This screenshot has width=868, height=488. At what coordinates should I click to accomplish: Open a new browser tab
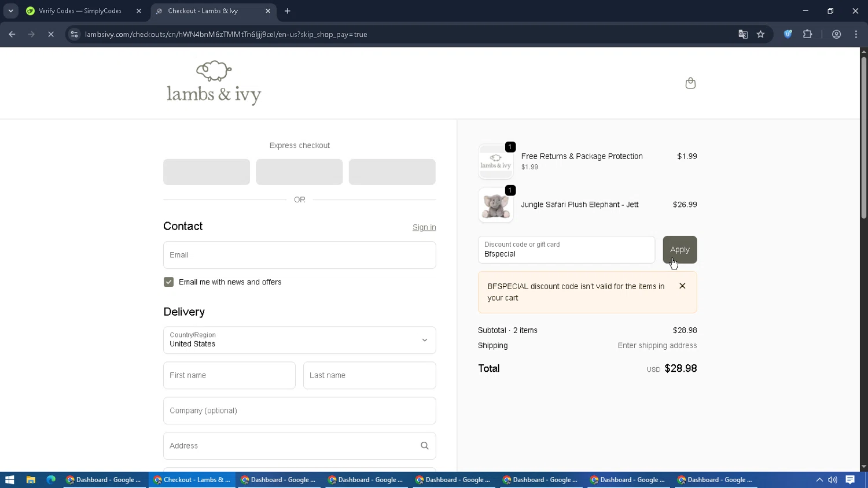pos(288,11)
